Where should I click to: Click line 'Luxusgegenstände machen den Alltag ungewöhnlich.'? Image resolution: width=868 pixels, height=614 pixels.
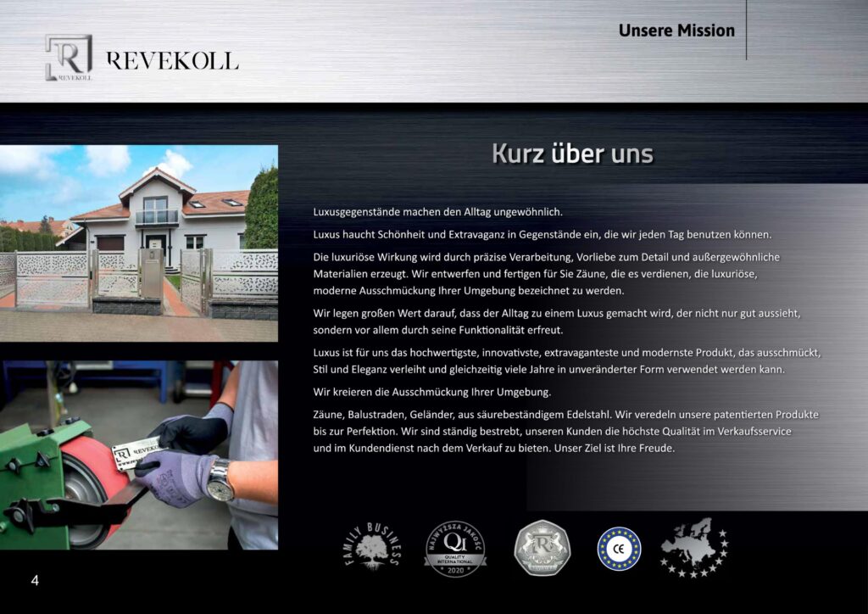(438, 212)
